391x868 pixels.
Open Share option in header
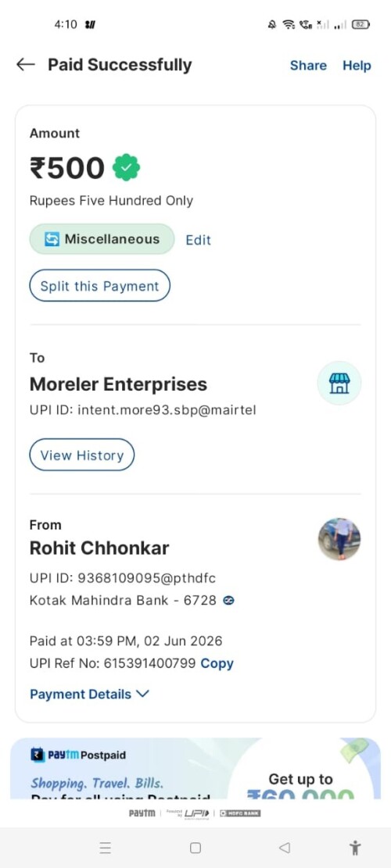point(308,66)
